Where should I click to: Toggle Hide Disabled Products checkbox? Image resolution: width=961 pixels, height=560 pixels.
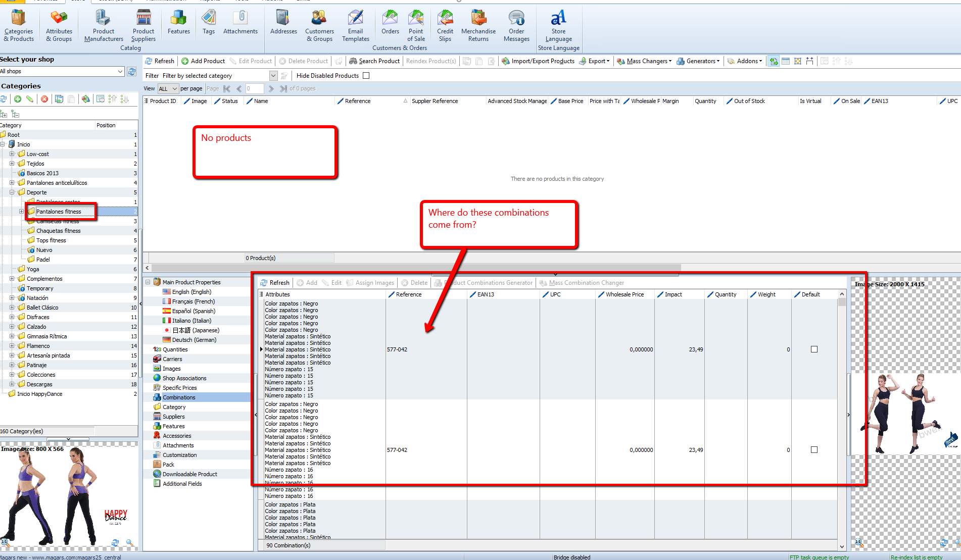[x=366, y=76]
